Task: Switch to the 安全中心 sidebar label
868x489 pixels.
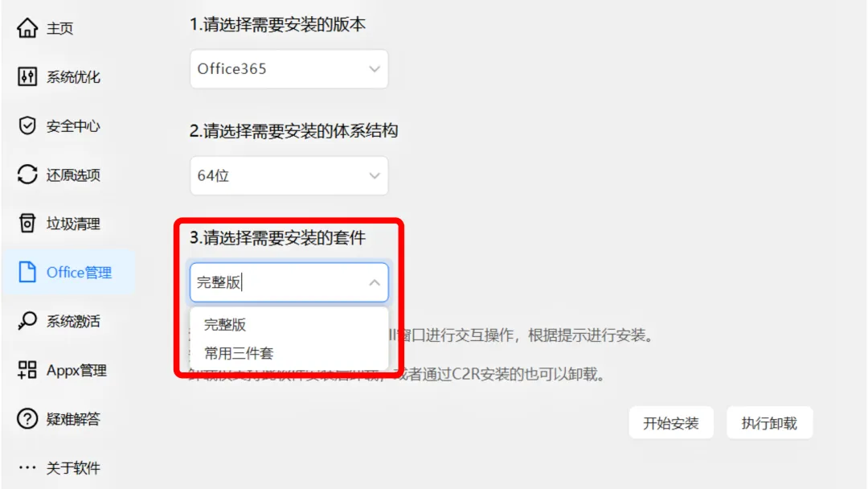Action: [73, 126]
